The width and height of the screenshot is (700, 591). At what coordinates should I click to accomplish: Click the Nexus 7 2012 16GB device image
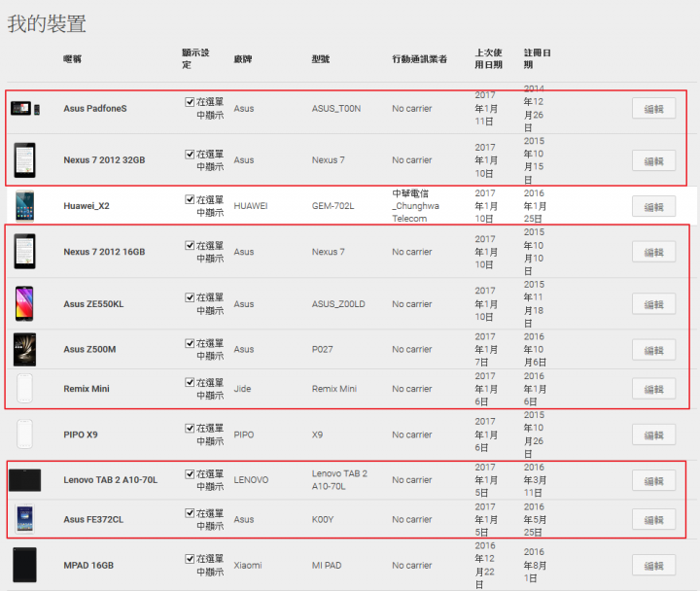[24, 252]
